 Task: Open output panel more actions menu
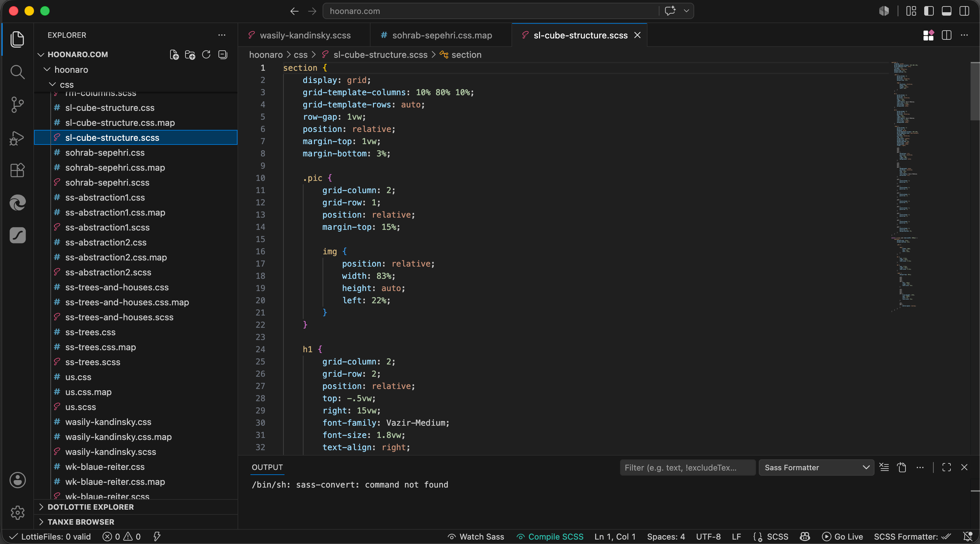[x=920, y=467]
